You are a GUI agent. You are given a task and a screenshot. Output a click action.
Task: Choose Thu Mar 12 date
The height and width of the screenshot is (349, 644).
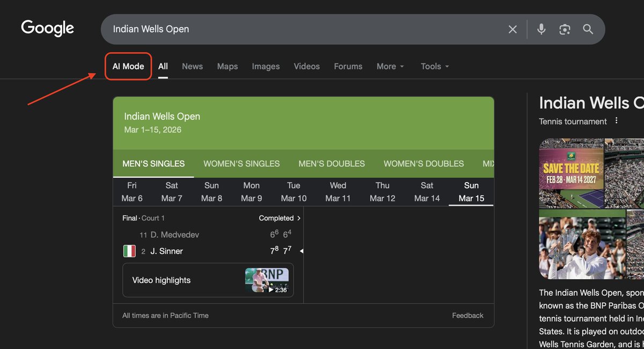pyautogui.click(x=383, y=192)
